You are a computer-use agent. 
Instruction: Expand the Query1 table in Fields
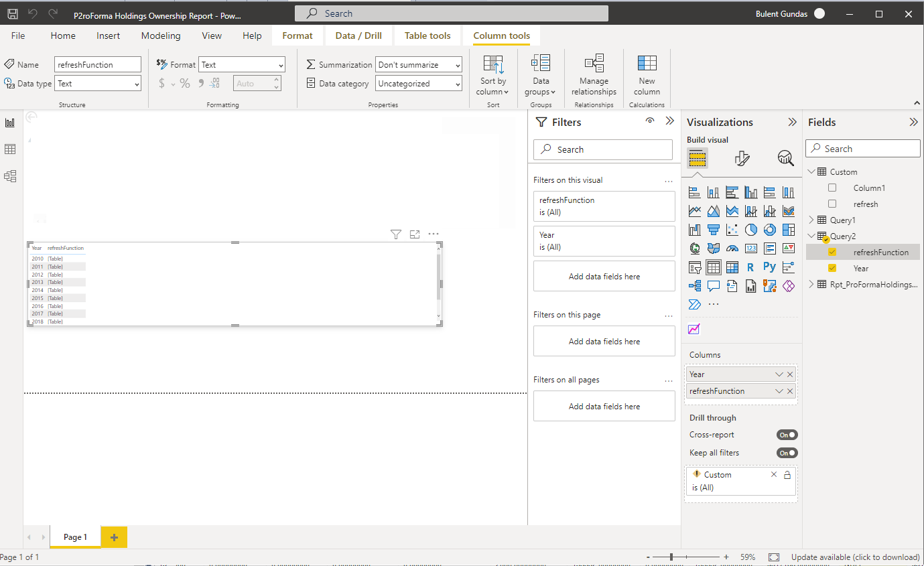click(811, 220)
